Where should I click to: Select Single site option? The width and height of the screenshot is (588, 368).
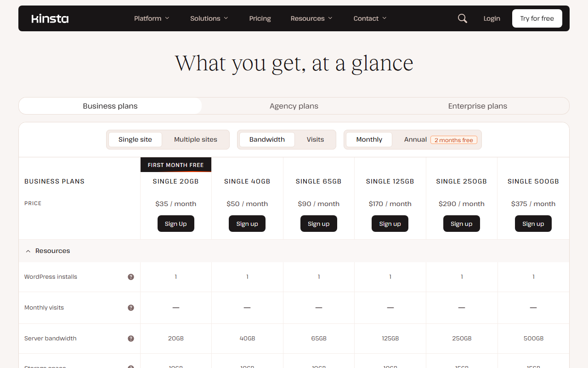pos(135,139)
